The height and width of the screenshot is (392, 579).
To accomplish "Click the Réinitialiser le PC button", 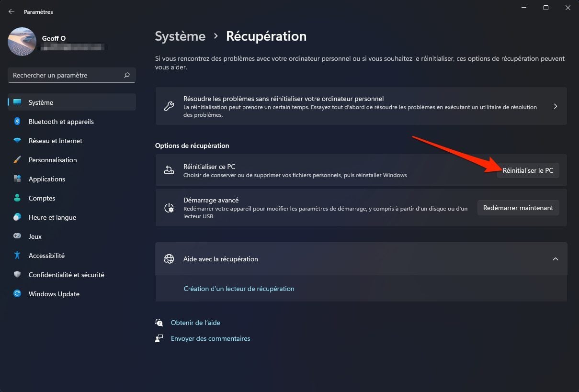I will pyautogui.click(x=528, y=170).
